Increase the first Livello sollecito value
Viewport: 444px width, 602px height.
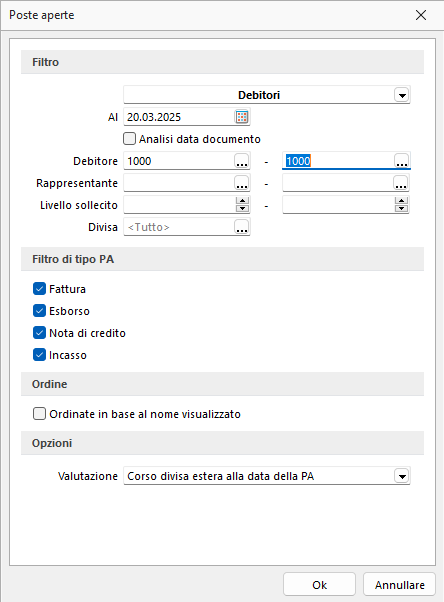pos(242,201)
